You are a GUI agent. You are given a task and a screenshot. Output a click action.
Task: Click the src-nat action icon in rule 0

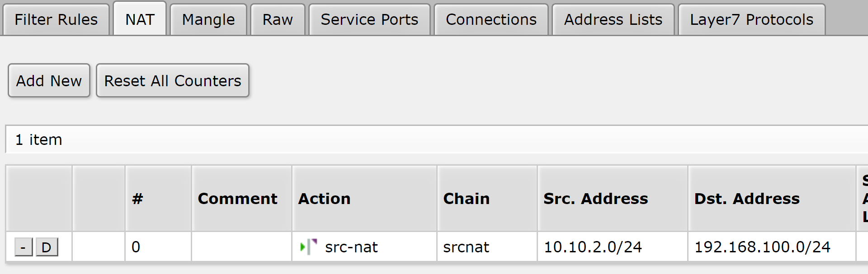(309, 247)
